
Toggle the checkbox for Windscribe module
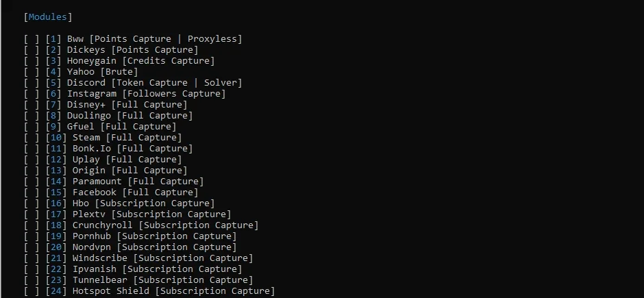[32, 258]
